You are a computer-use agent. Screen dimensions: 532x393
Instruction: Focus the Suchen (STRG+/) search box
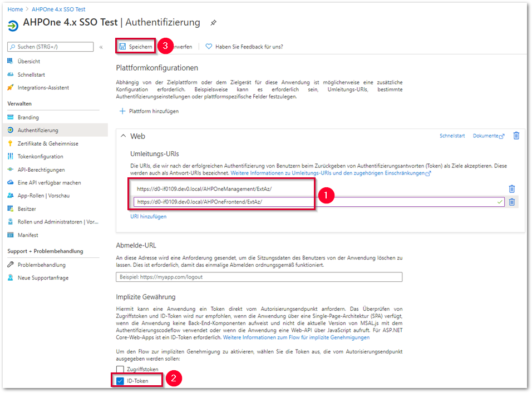(50, 47)
